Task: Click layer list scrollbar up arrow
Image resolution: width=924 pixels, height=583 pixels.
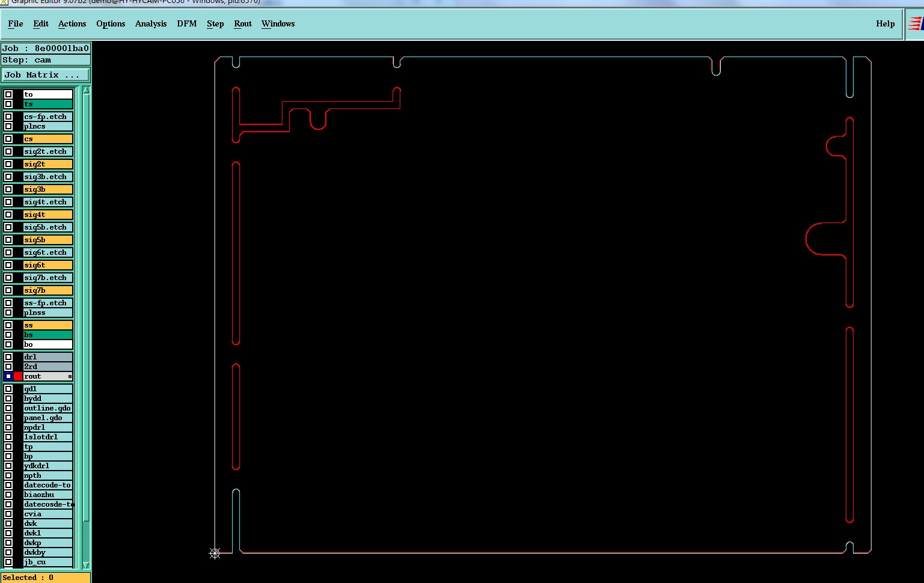Action: (x=86, y=90)
